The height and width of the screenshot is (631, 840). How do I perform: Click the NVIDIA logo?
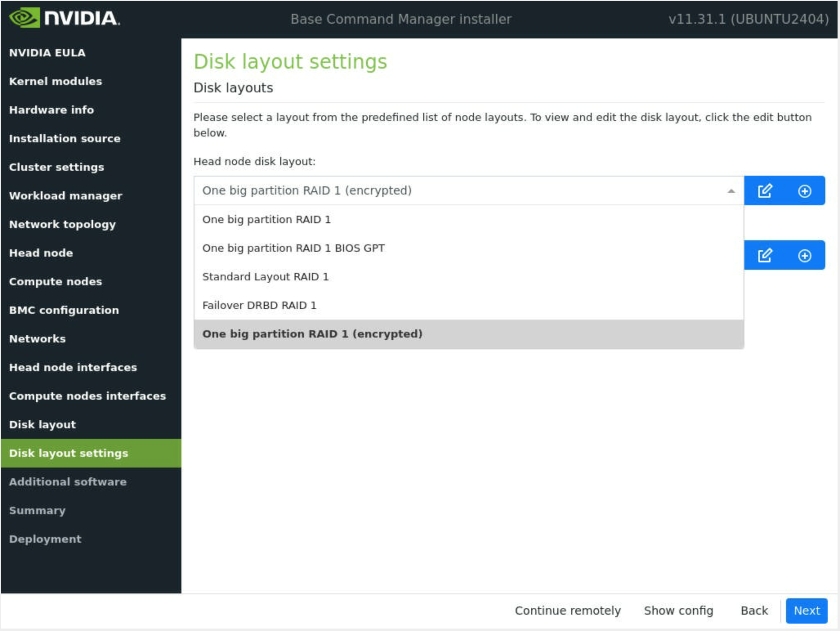click(x=65, y=18)
